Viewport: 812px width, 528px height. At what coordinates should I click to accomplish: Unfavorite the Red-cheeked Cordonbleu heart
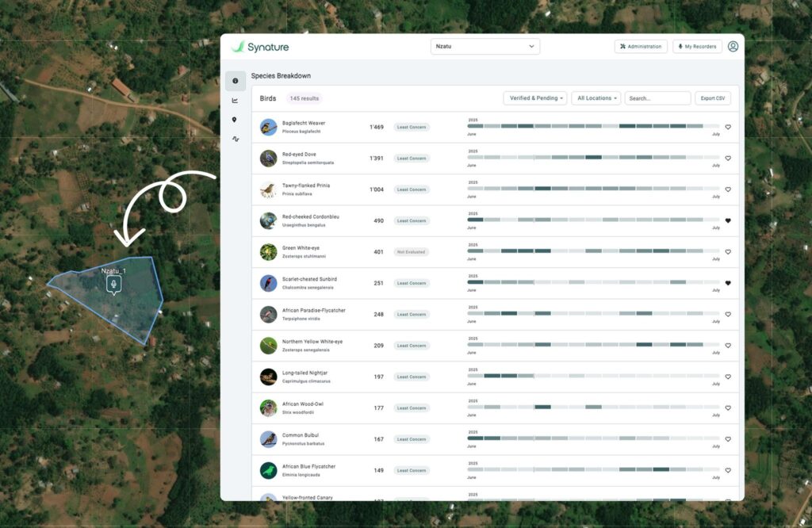click(728, 221)
